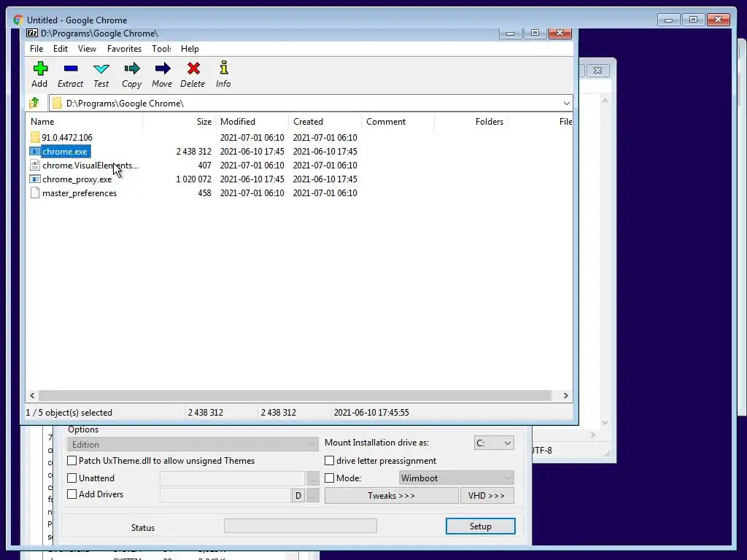Click the chrome.VisualElements file icon

[35, 166]
